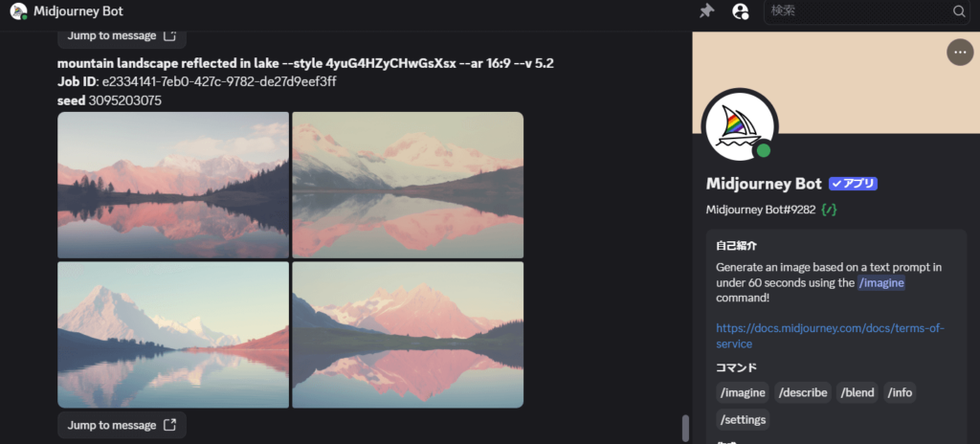Click the top Jump to message button
Screen dimensions: 980x444
[122, 35]
